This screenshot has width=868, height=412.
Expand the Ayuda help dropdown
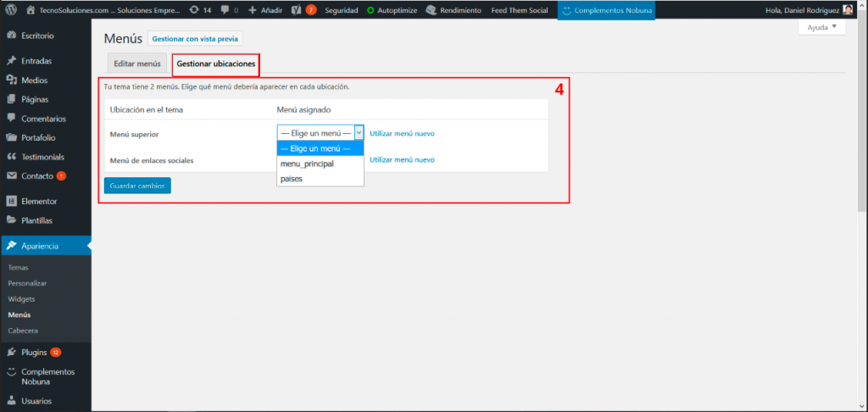pyautogui.click(x=821, y=27)
